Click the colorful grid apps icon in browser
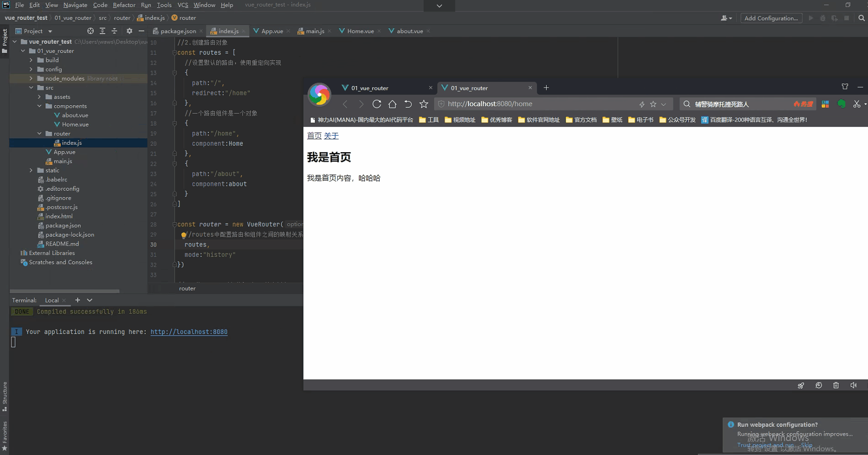 (825, 104)
